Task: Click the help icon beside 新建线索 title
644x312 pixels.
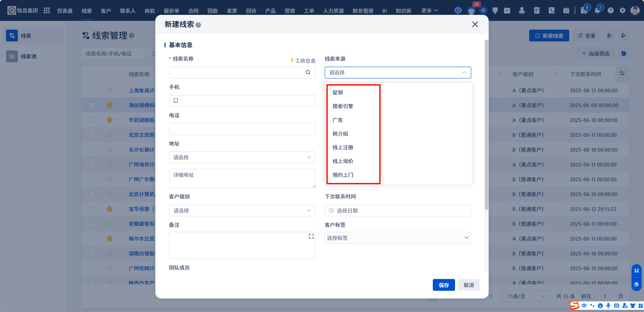Action: tap(198, 25)
